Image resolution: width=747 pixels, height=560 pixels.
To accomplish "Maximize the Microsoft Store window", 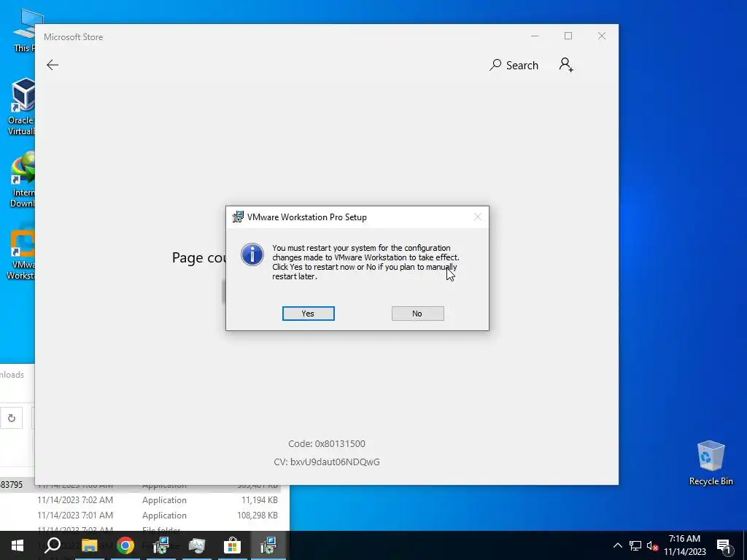I will click(568, 36).
